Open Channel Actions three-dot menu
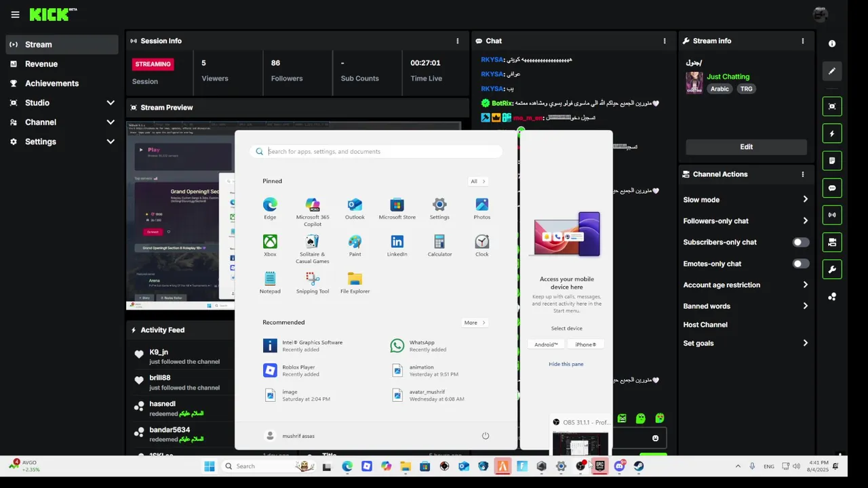The height and width of the screenshot is (488, 868). click(803, 174)
